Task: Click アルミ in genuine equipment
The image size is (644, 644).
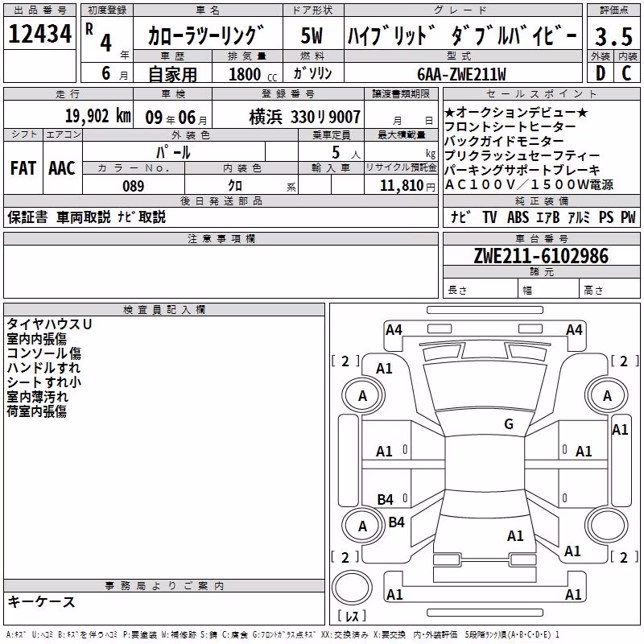Action: click(x=579, y=217)
